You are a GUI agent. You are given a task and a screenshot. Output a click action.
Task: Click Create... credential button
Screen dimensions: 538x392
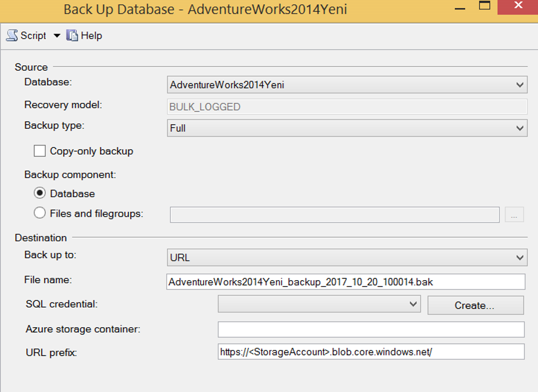[476, 305]
